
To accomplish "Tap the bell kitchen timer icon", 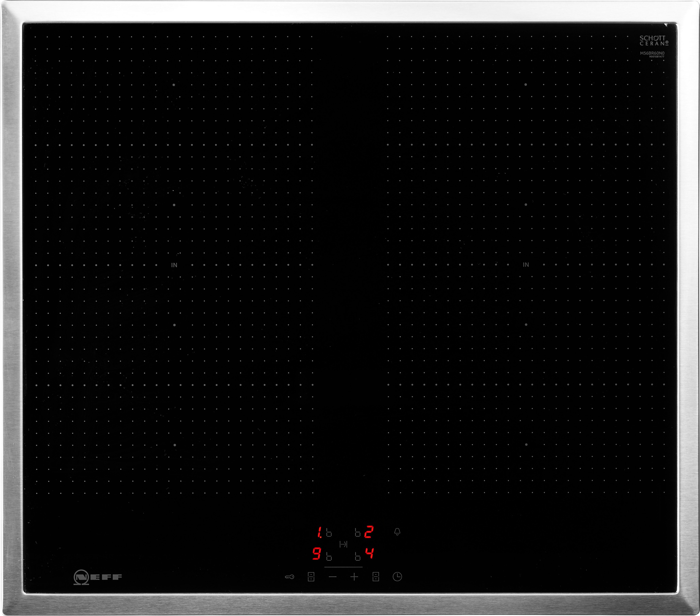I will [x=397, y=531].
